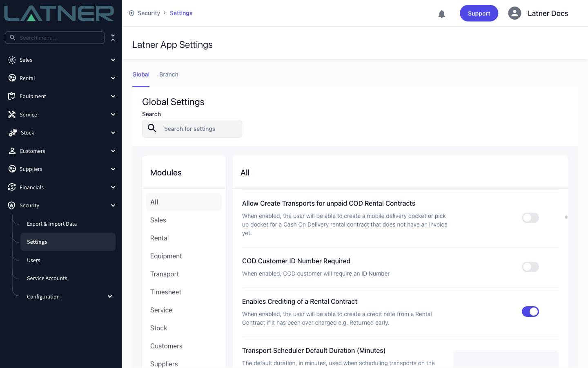The image size is (588, 368).
Task: Click the user avatar icon
Action: pyautogui.click(x=514, y=13)
